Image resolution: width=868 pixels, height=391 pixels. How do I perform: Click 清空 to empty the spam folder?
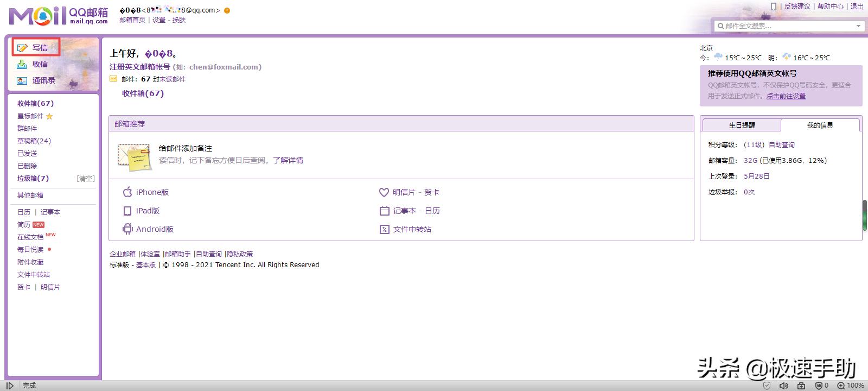[86, 178]
